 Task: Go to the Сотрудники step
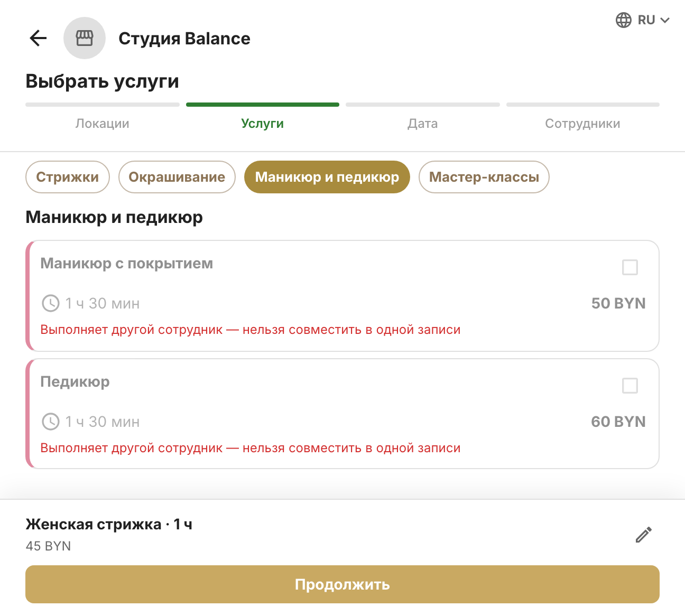[x=582, y=124]
